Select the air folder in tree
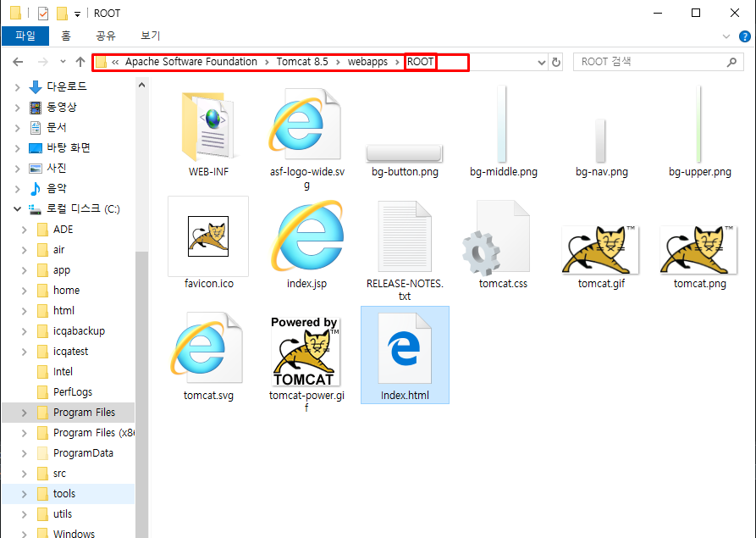Viewport: 756px width, 538px height. [x=58, y=249]
